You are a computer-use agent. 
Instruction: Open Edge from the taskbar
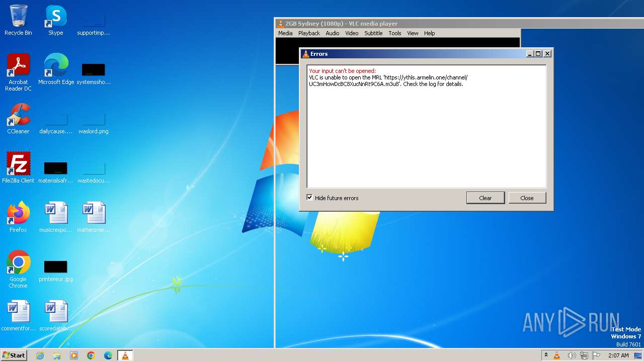point(108,355)
